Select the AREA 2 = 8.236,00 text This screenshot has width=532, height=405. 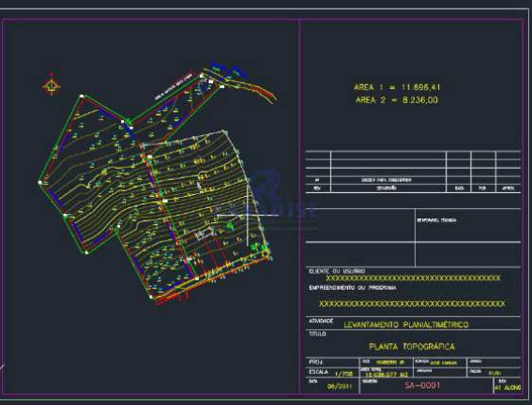tap(397, 100)
